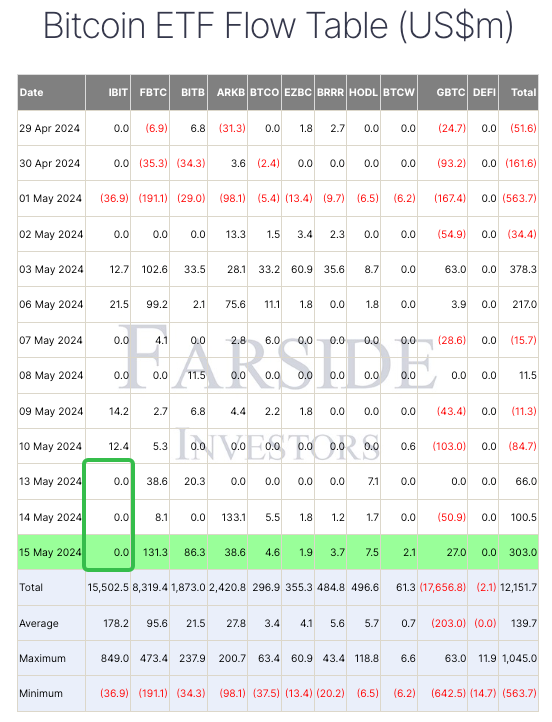The width and height of the screenshot is (552, 722).
Task: Click the Total column header
Action: coord(523,92)
